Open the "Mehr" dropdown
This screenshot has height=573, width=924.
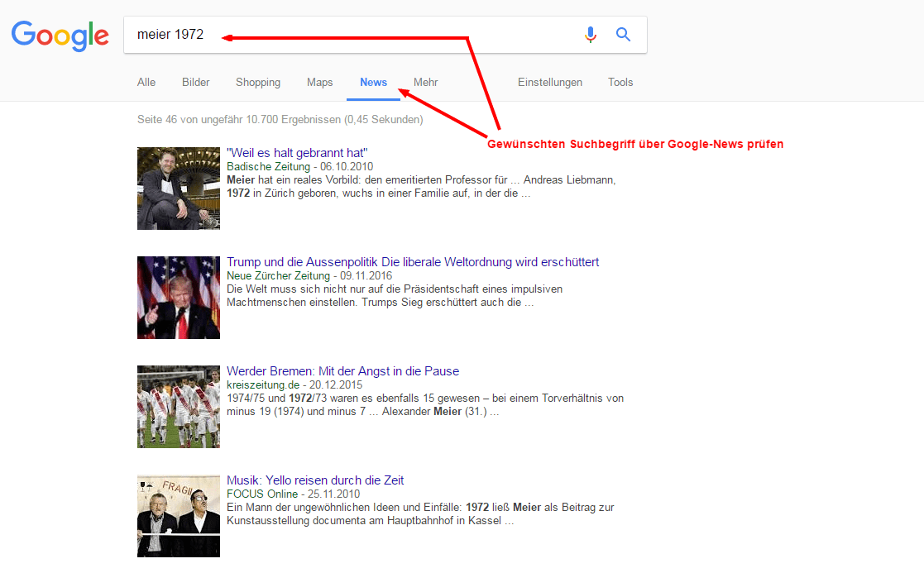click(425, 82)
